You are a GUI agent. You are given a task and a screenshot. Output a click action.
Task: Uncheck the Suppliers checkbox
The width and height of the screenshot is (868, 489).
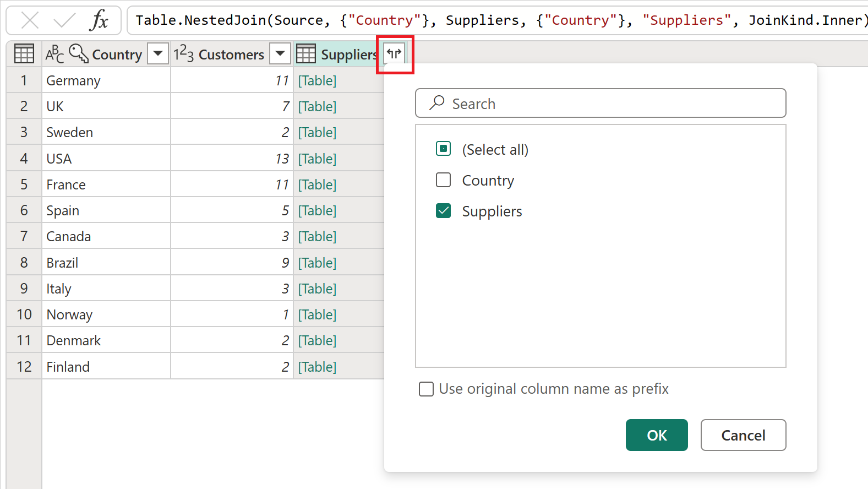click(443, 211)
